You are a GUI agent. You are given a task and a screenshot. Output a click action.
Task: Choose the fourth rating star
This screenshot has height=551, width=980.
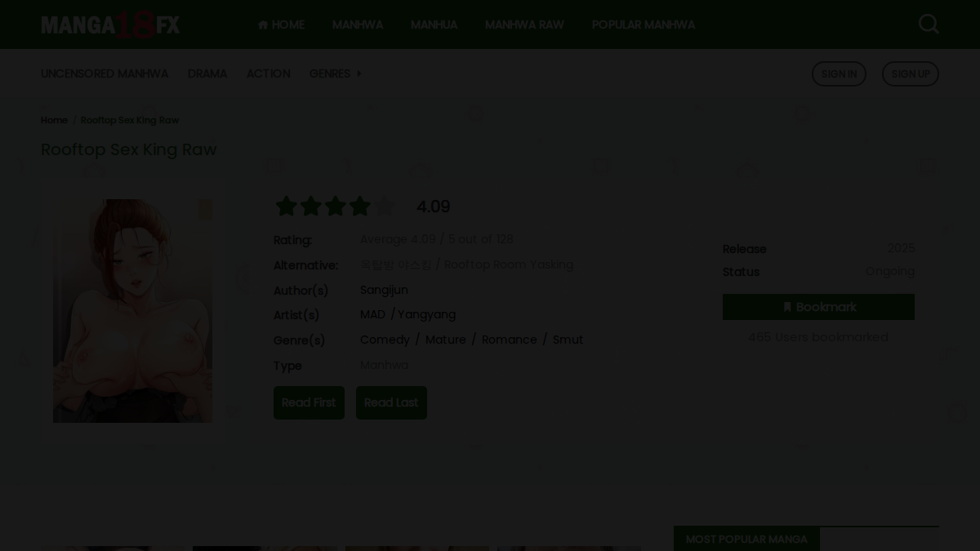tap(359, 207)
